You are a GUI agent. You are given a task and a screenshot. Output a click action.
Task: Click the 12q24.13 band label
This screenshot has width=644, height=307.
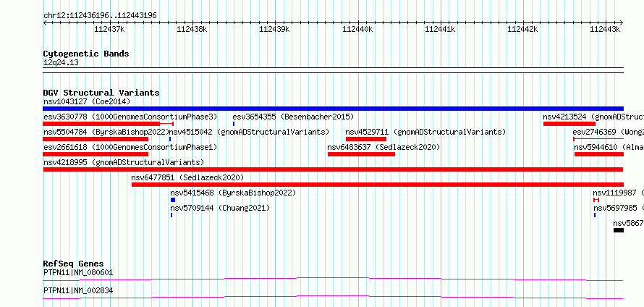coord(61,63)
